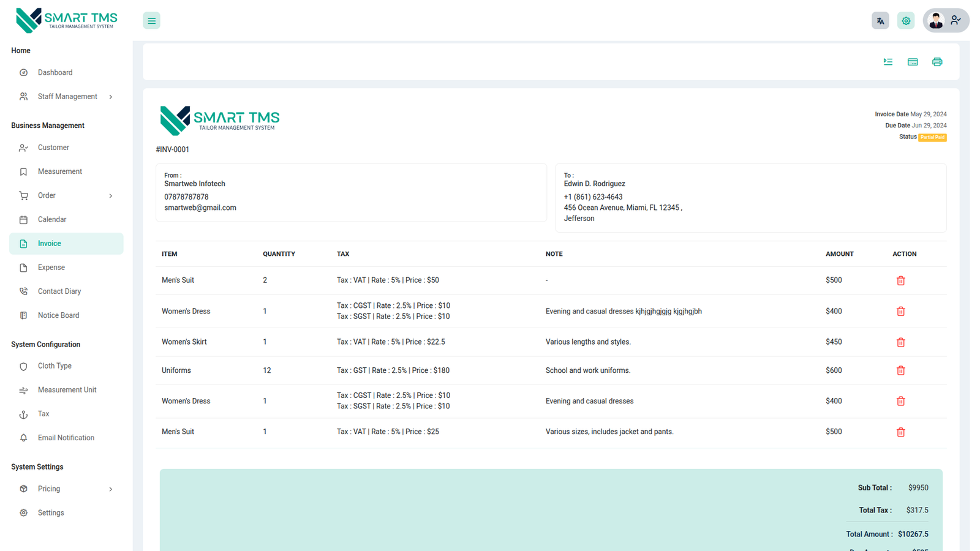Open the language translation icon
The width and height of the screenshot is (980, 551).
[880, 21]
